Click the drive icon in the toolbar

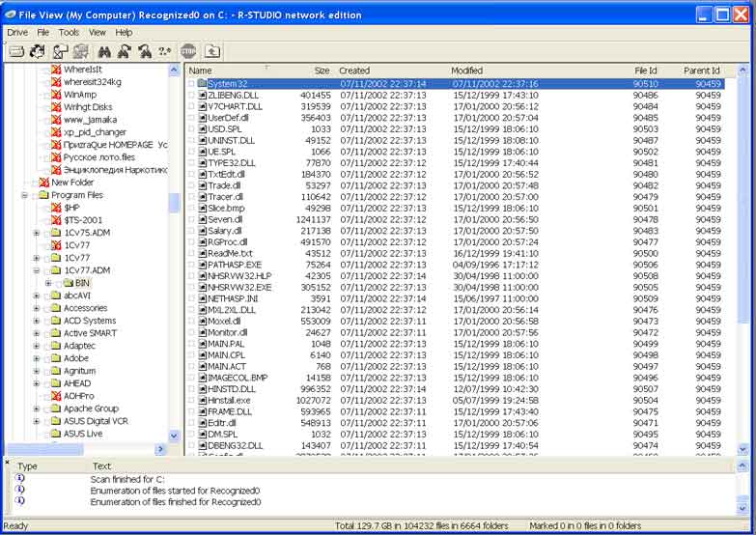[16, 51]
